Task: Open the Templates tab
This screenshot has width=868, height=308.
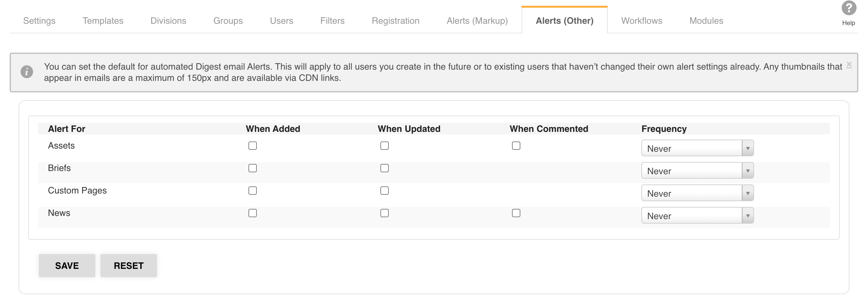Action: (103, 21)
